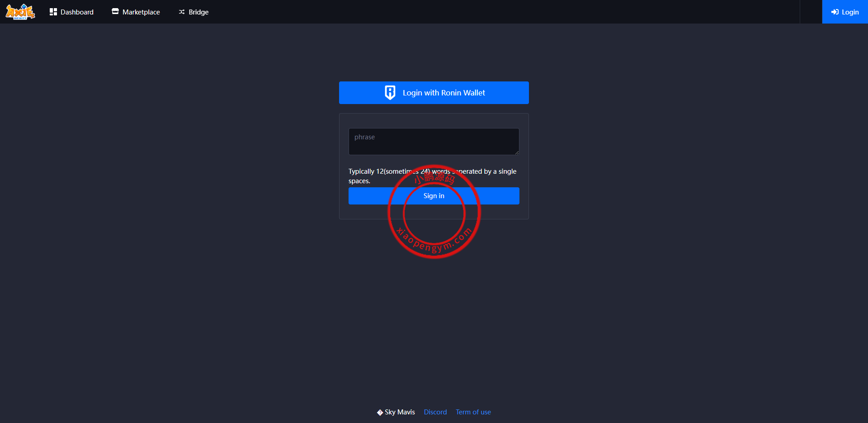Open the Dashboard menu item
Image resolution: width=868 pixels, height=423 pixels.
point(77,12)
